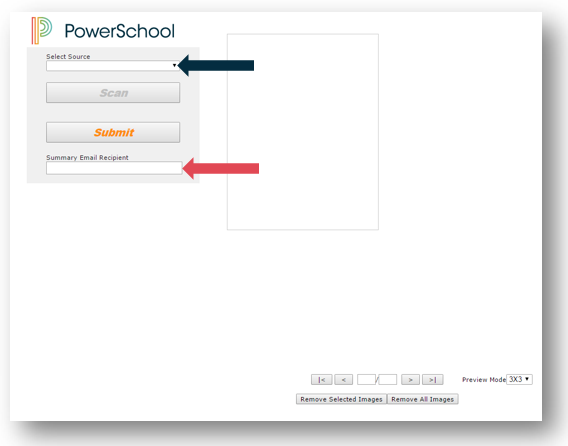The height and width of the screenshot is (446, 568).
Task: Click the orange Submit button
Action: pyautogui.click(x=113, y=132)
